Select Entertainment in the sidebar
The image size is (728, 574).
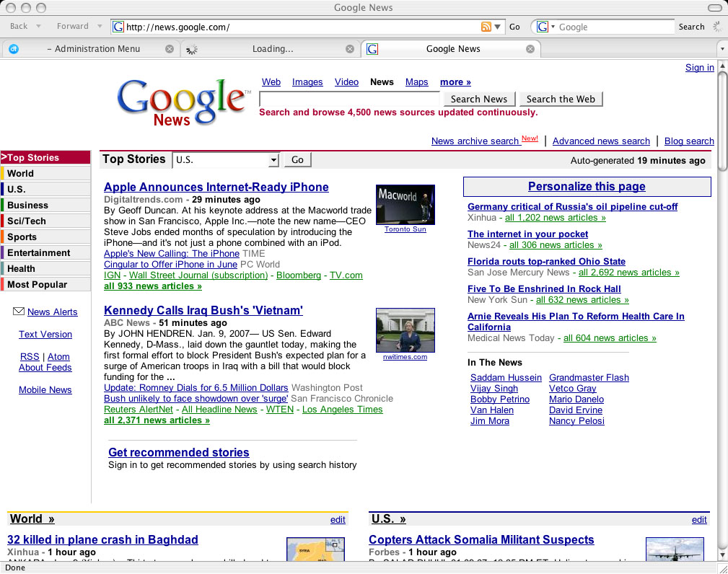pos(45,253)
